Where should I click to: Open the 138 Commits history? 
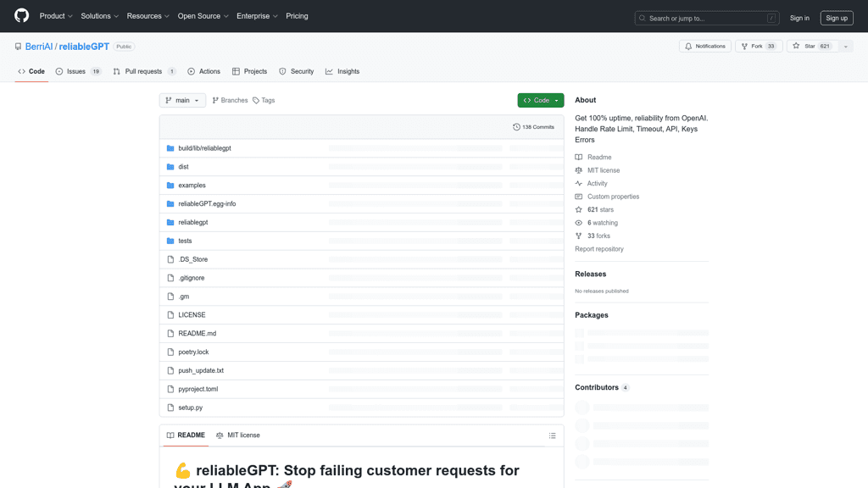coord(533,127)
